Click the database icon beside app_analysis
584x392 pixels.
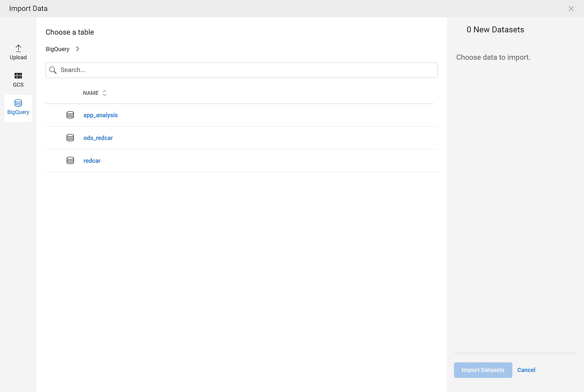[70, 115]
